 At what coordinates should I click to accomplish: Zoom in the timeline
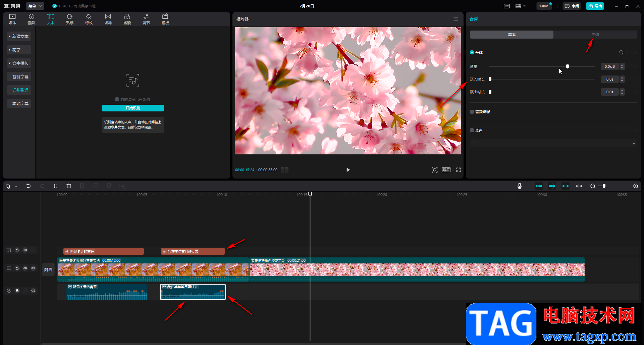(636, 186)
